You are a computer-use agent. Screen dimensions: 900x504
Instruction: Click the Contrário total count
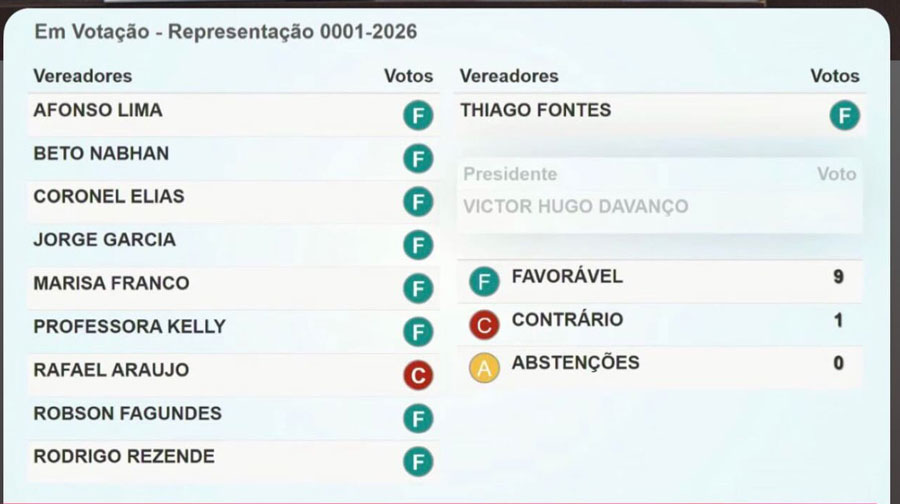838,320
